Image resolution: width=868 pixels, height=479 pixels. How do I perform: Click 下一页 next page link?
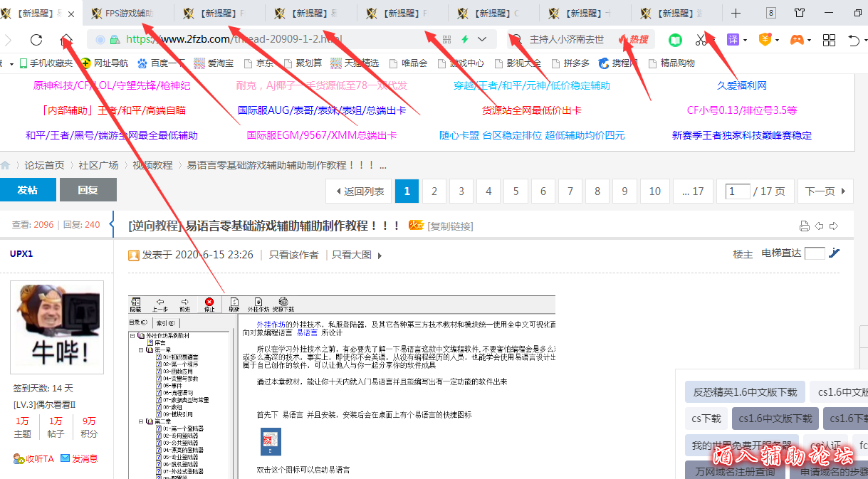tap(825, 191)
